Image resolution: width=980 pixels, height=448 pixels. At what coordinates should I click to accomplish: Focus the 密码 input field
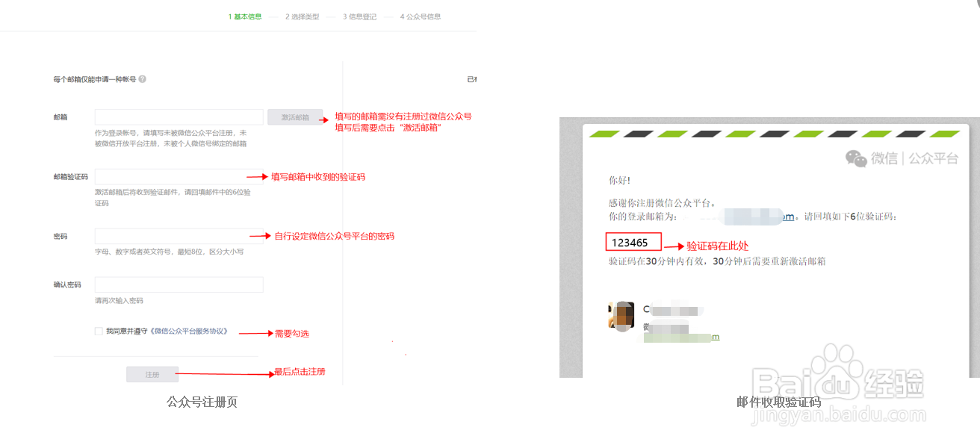(x=179, y=236)
